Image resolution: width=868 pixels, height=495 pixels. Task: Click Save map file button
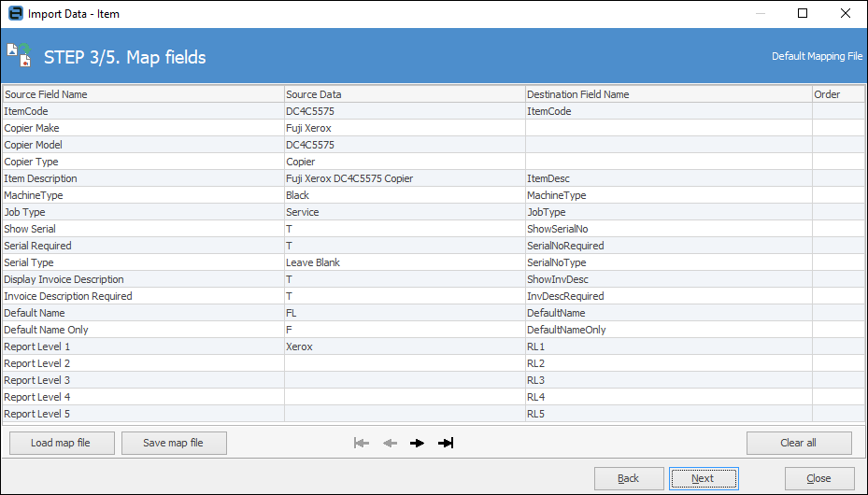174,443
